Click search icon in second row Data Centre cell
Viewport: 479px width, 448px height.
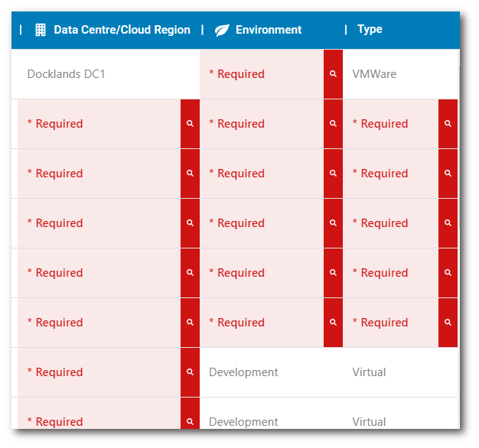point(190,124)
